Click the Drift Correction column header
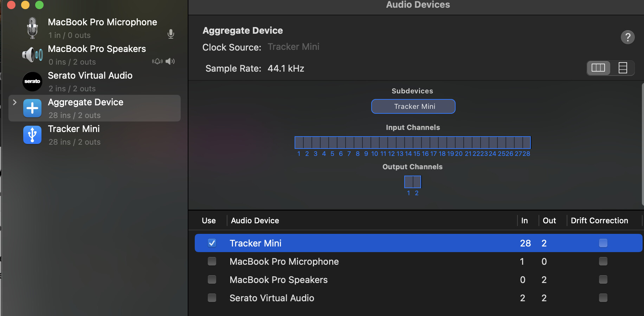 (x=599, y=220)
